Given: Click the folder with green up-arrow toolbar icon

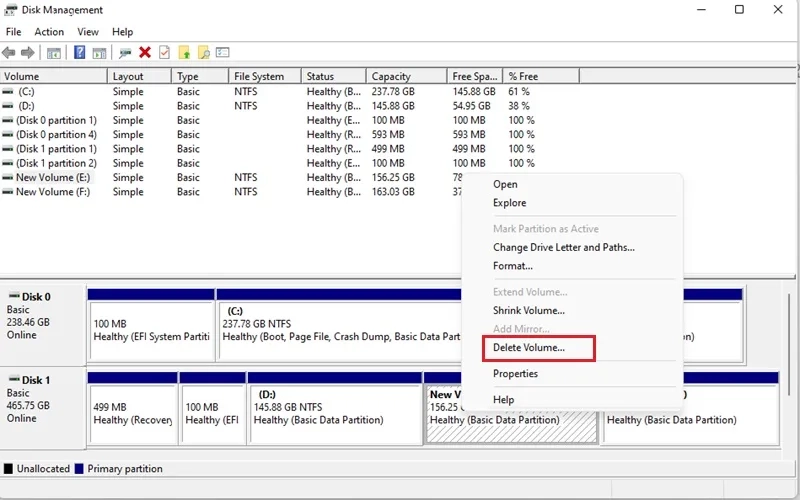Looking at the screenshot, I should tap(184, 52).
